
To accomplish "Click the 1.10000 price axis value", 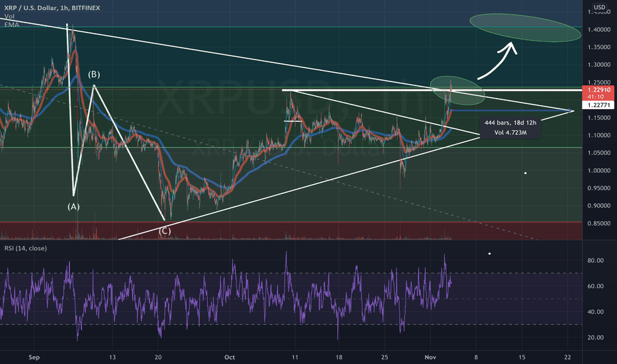I will [x=599, y=136].
